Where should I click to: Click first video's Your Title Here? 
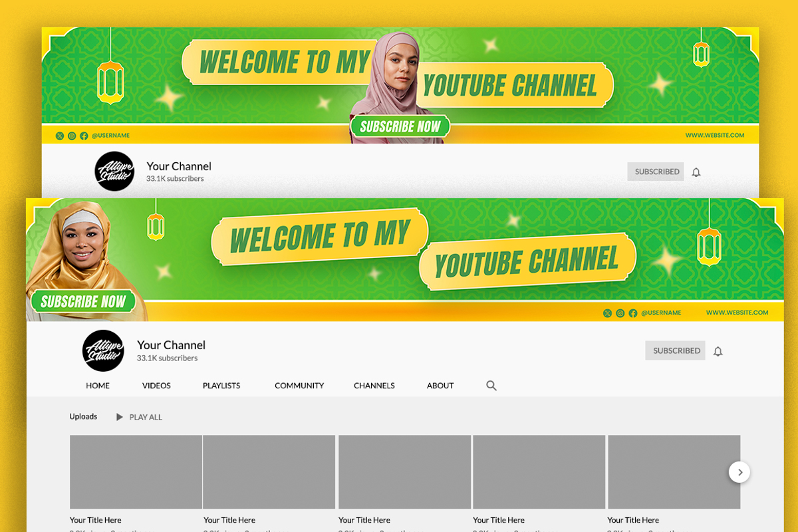pos(96,520)
